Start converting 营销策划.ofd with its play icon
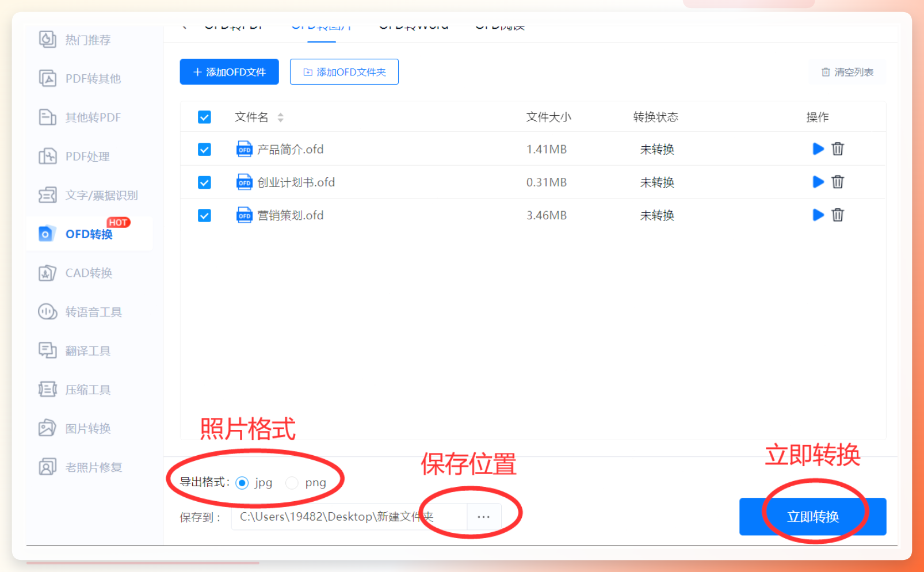This screenshot has height=572, width=924. tap(818, 215)
